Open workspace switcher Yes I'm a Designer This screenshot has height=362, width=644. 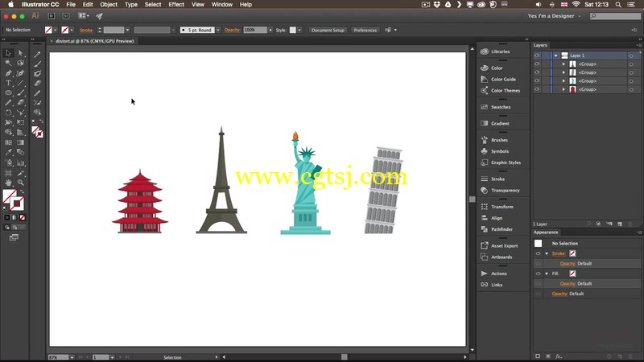(x=555, y=16)
